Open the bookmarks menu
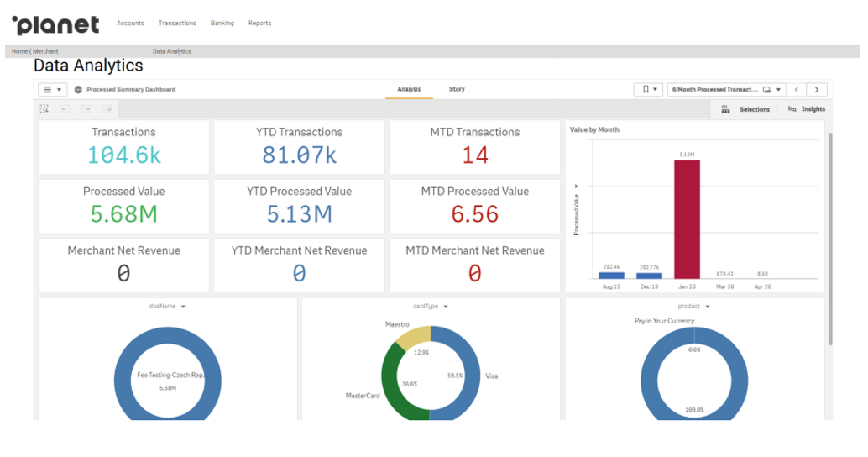Image resolution: width=868 pixels, height=457 pixels. (649, 89)
